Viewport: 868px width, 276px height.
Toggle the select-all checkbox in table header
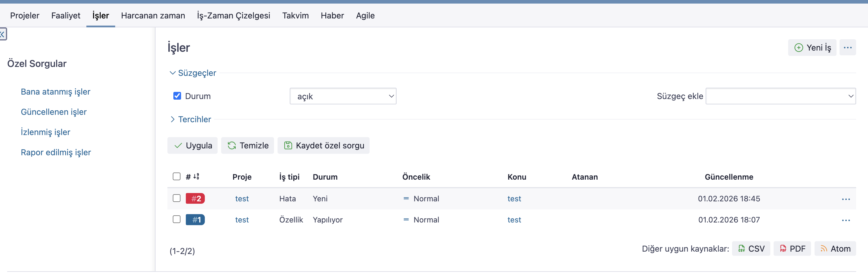(x=177, y=176)
